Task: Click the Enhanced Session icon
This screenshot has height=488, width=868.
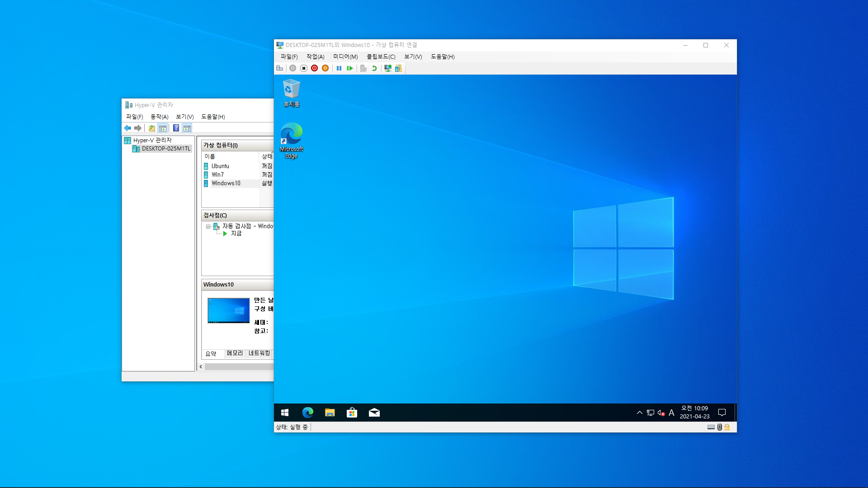Action: tap(387, 68)
